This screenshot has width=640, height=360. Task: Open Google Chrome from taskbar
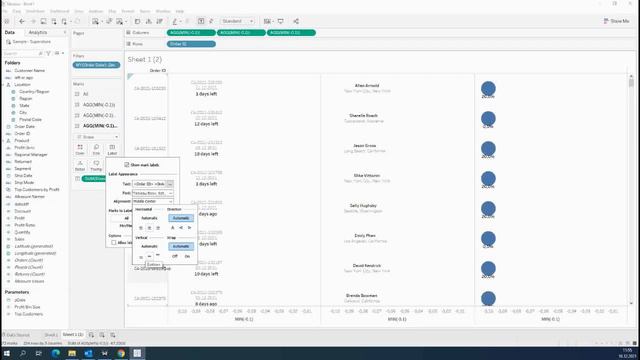(121, 353)
